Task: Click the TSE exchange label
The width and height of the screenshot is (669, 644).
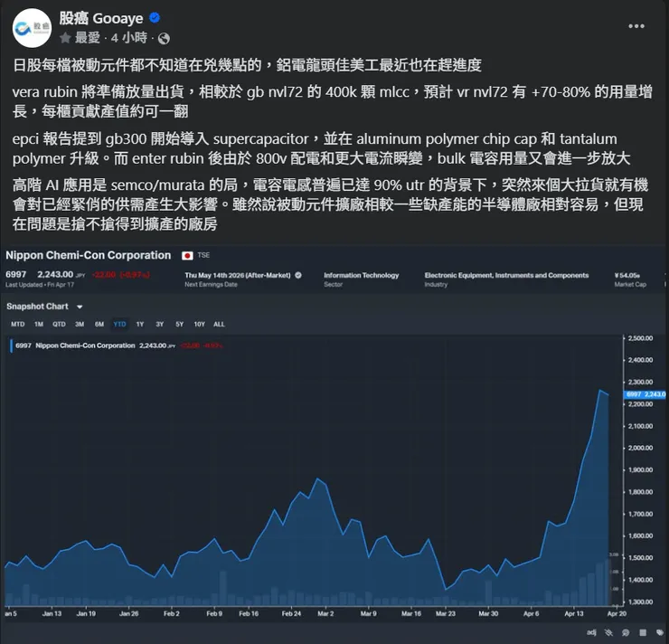Action: click(x=203, y=255)
